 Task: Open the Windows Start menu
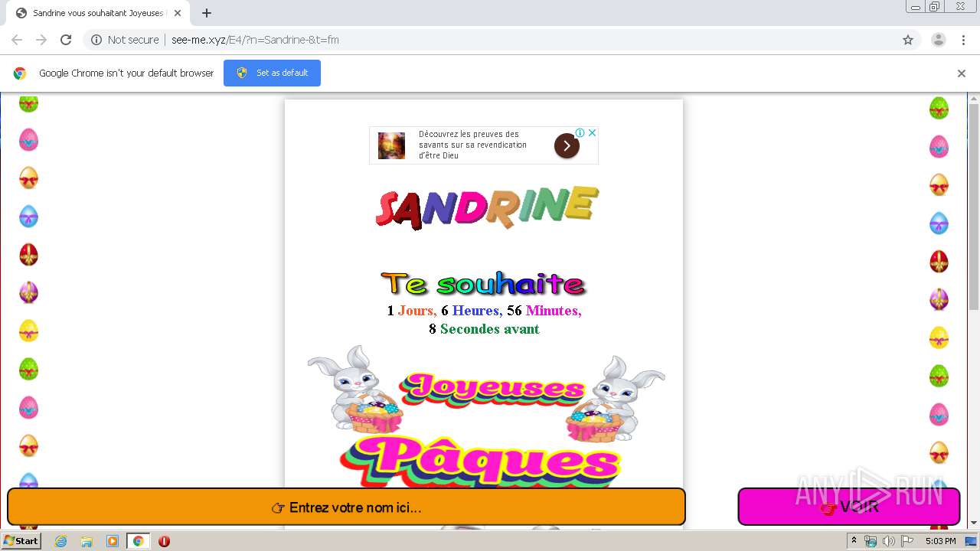(x=21, y=541)
